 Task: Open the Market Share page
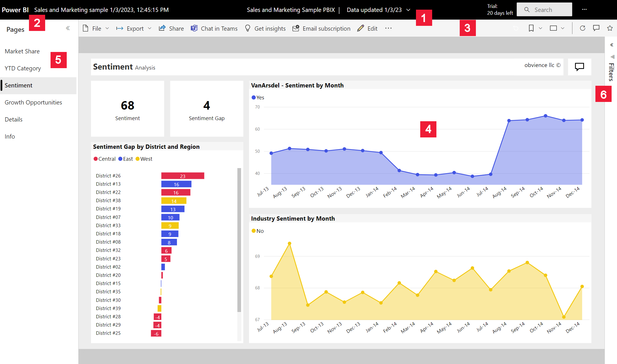pos(22,51)
